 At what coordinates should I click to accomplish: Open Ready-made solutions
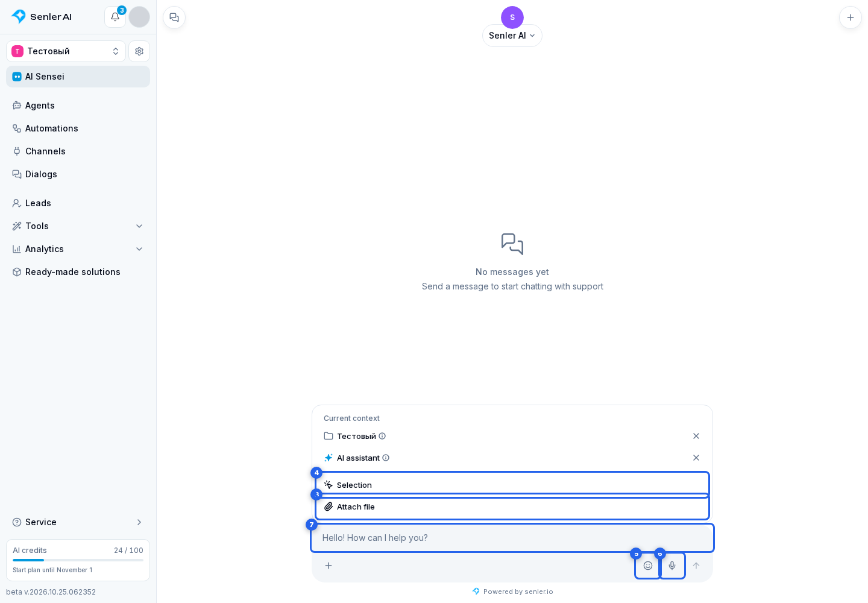pyautogui.click(x=78, y=272)
